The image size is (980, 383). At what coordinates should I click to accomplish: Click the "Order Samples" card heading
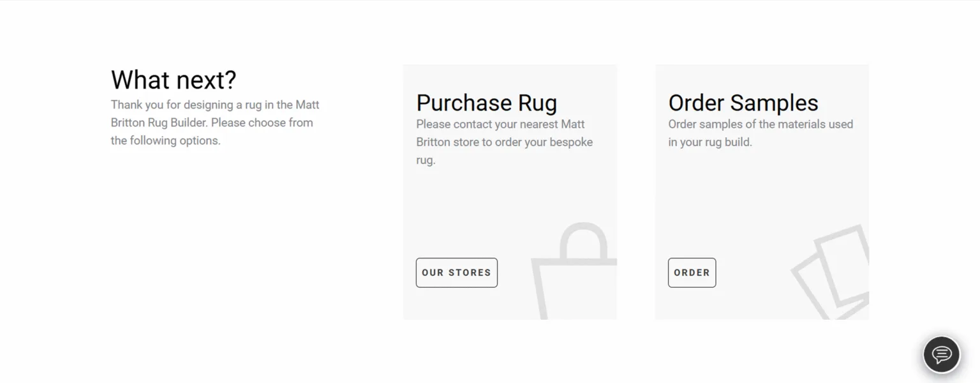pyautogui.click(x=743, y=103)
